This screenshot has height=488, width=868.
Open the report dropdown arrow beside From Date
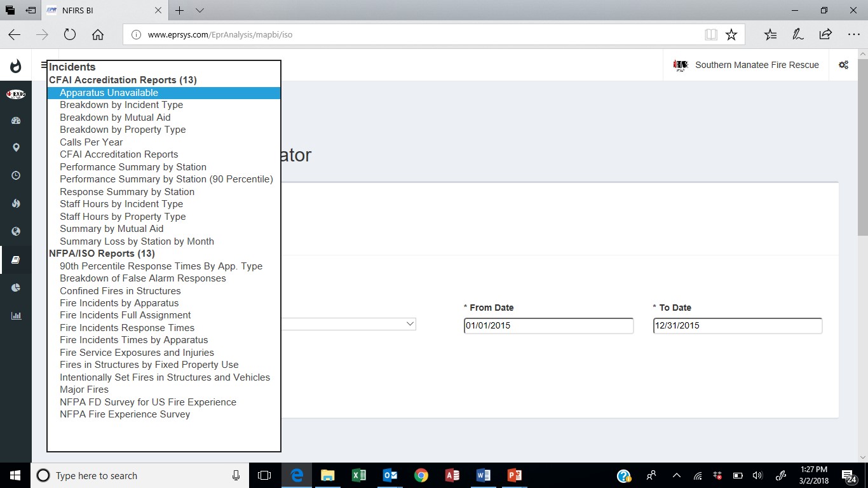(x=410, y=324)
